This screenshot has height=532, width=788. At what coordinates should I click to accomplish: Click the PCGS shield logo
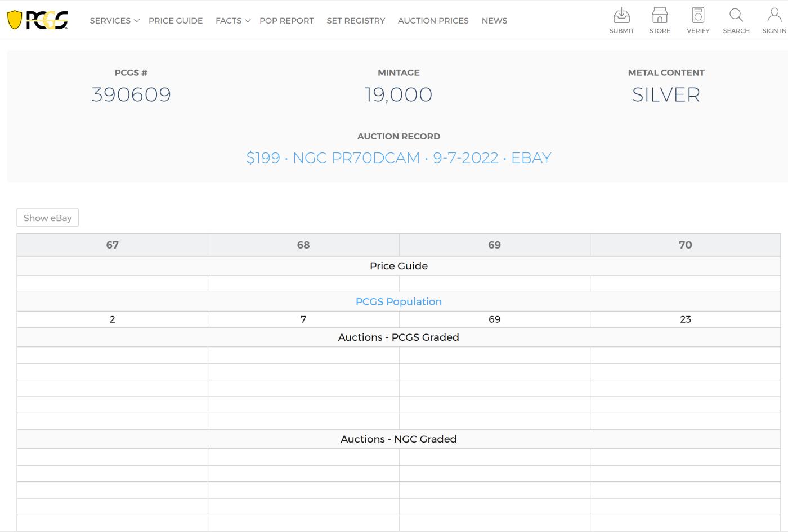coord(37,20)
